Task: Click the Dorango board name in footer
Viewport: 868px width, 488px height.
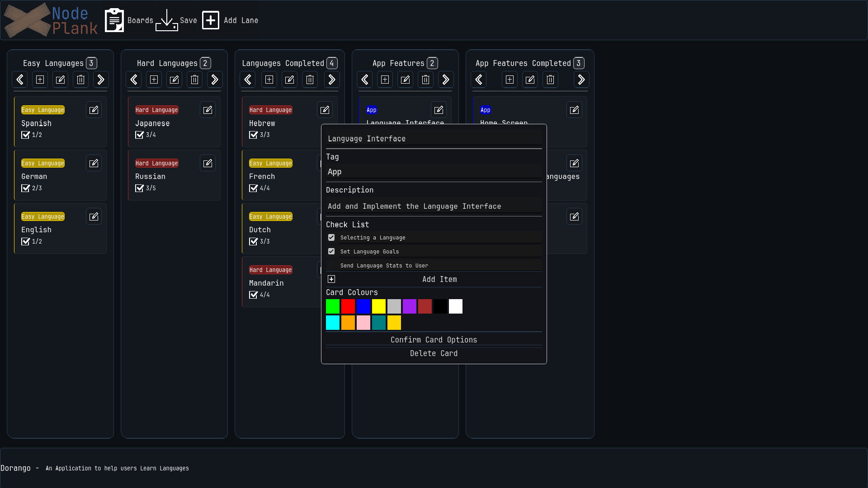Action: point(16,468)
